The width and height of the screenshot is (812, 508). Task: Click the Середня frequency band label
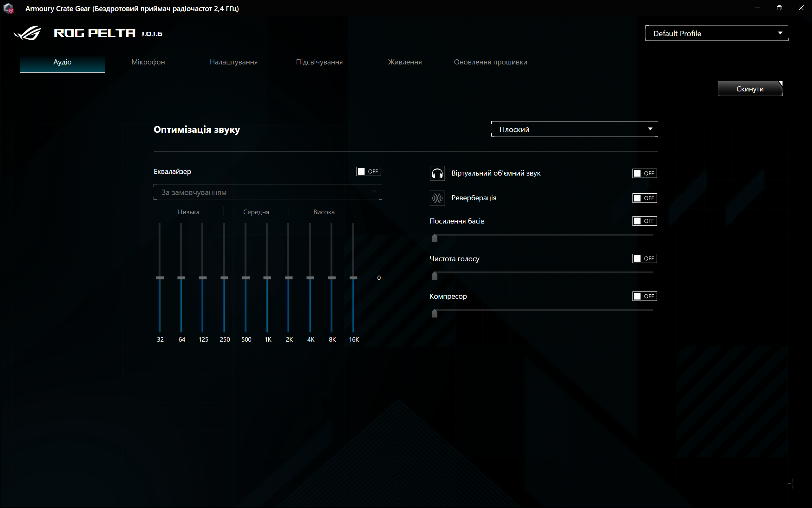256,212
